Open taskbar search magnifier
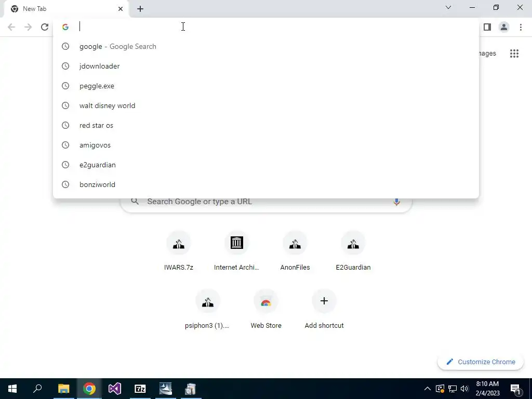The width and height of the screenshot is (532, 399). click(x=37, y=389)
